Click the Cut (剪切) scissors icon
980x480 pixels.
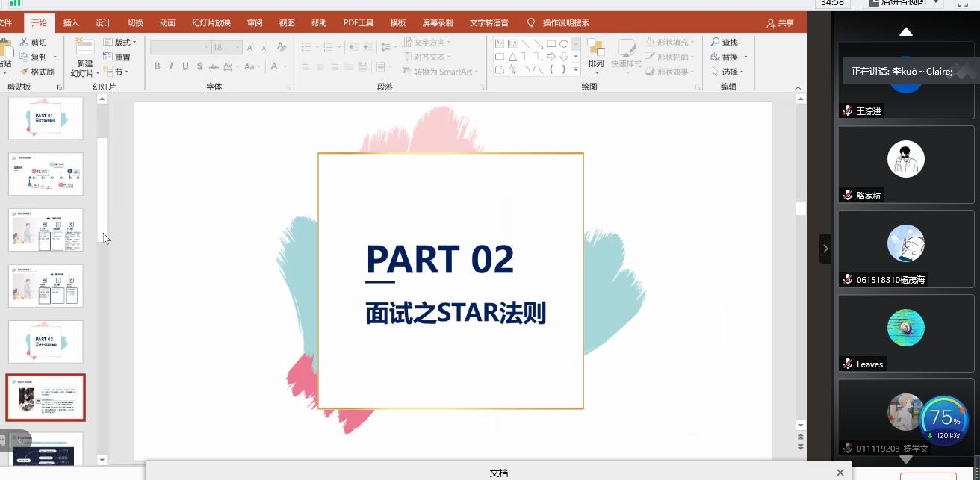click(25, 43)
